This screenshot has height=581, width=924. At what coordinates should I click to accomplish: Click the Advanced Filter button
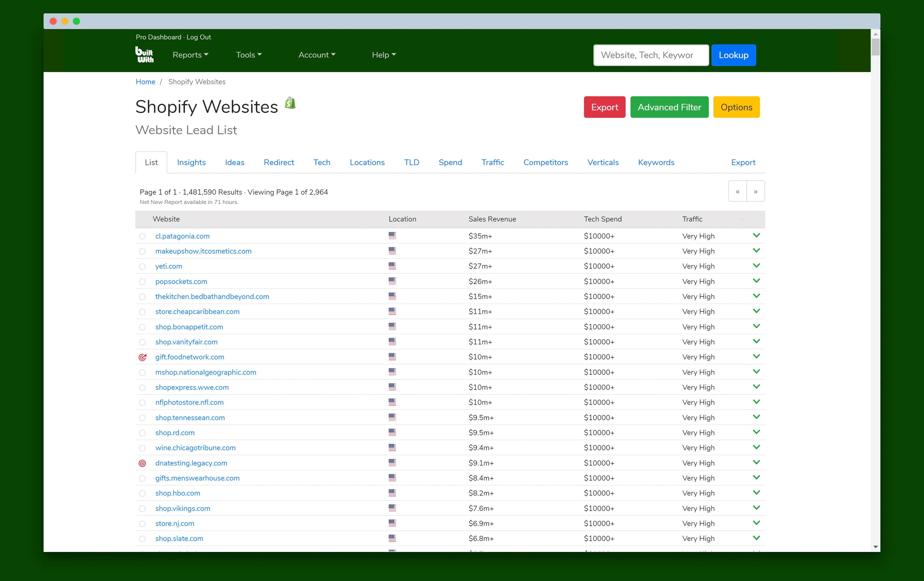pos(669,107)
